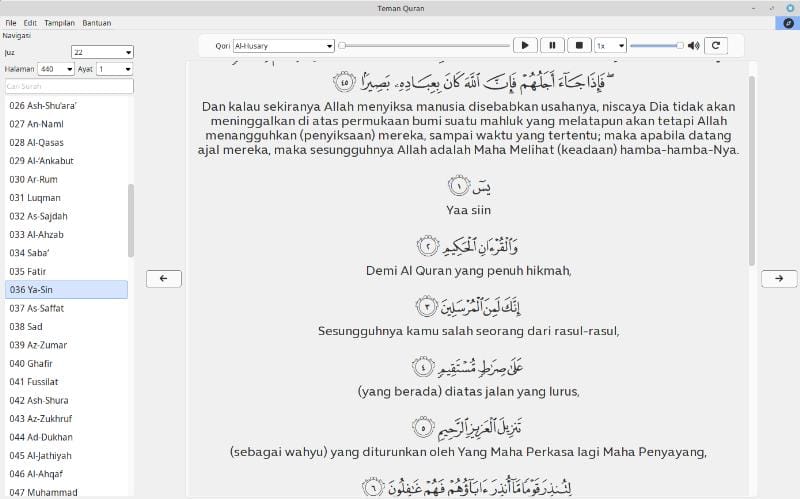This screenshot has width=800, height=499.
Task: Mute audio via speaker icon
Action: pos(693,45)
